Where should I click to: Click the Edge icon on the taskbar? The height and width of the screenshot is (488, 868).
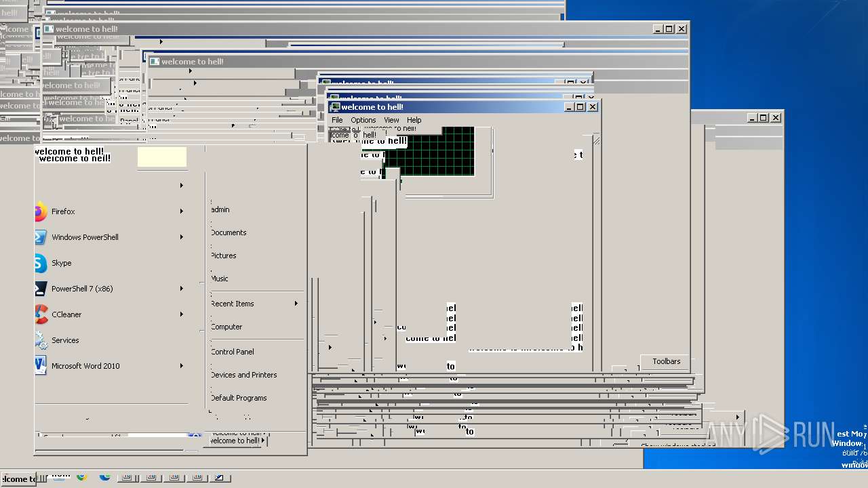105,477
